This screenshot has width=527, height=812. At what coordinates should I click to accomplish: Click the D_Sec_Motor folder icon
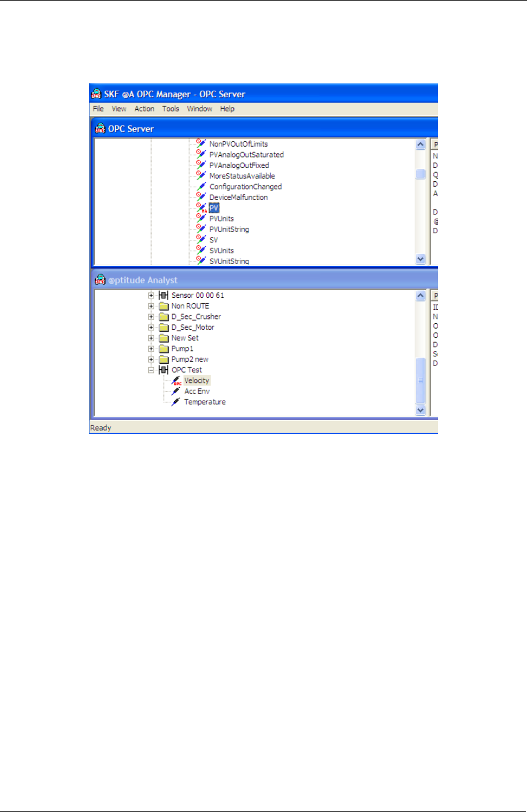point(163,327)
